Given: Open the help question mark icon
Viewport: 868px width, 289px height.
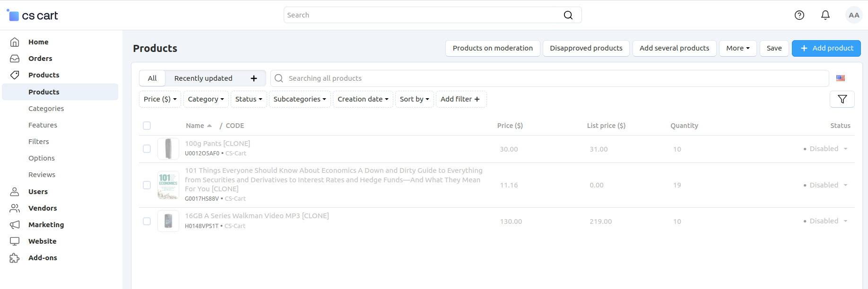Looking at the screenshot, I should pos(799,15).
